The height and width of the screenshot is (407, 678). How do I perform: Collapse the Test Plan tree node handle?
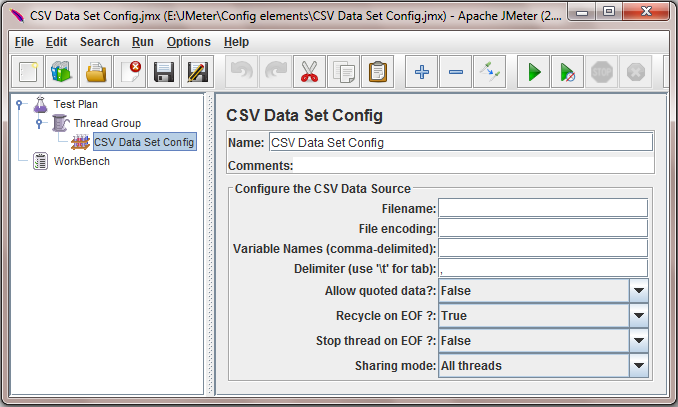click(19, 104)
